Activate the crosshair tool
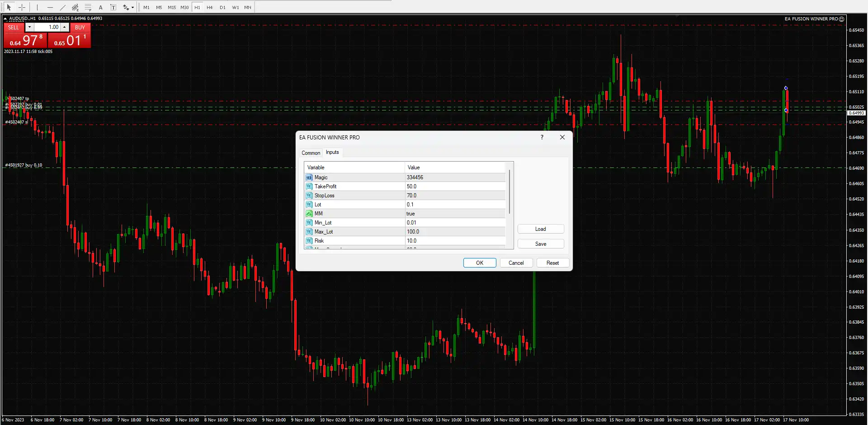Image resolution: width=868 pixels, height=425 pixels. pyautogui.click(x=22, y=7)
